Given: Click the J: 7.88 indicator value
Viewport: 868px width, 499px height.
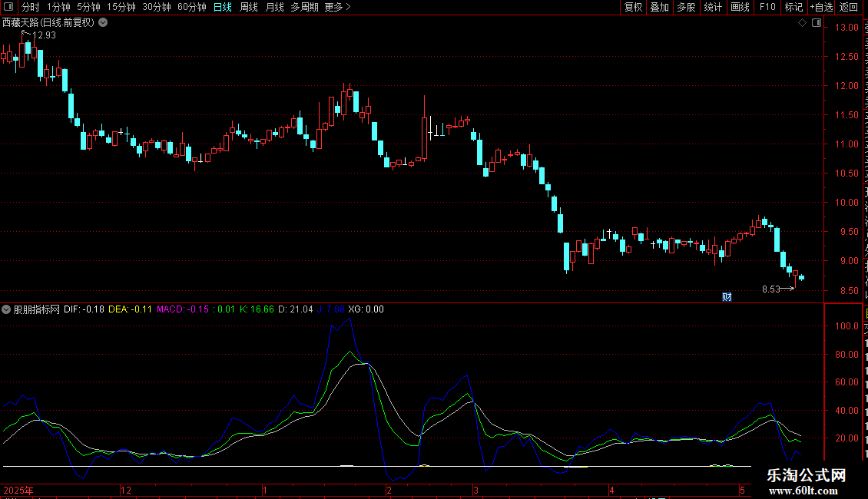Looking at the screenshot, I should [x=331, y=309].
